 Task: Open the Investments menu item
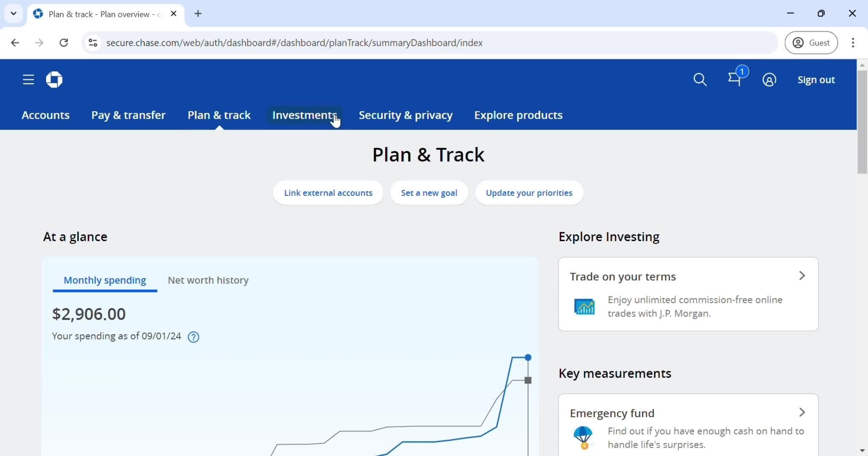pos(304,114)
